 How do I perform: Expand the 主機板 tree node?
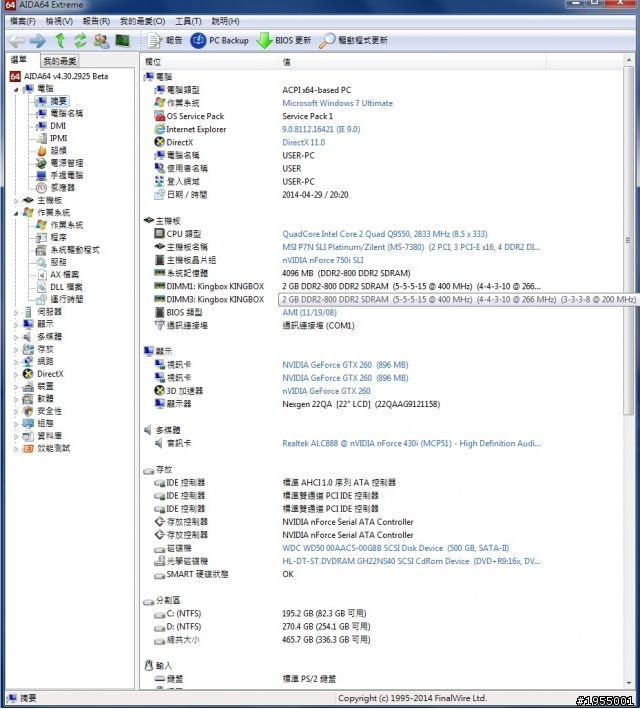(16, 200)
